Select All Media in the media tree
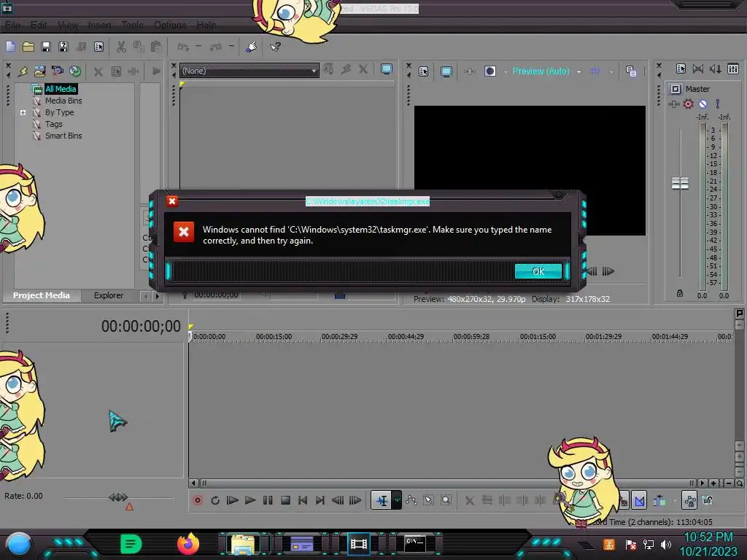747x560 pixels. pyautogui.click(x=61, y=89)
